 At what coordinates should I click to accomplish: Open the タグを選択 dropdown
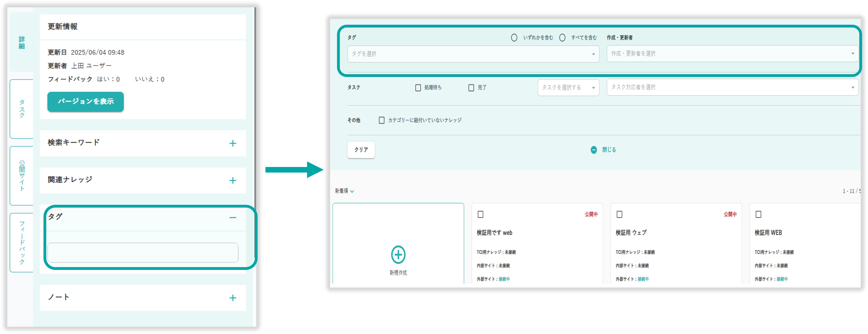[x=473, y=54]
